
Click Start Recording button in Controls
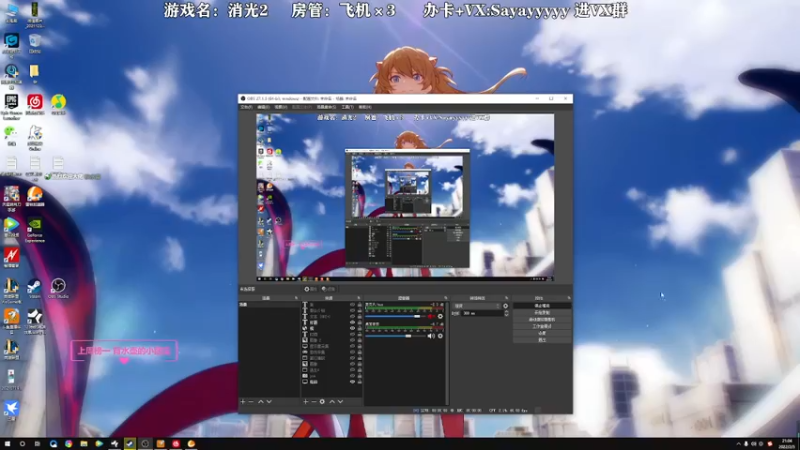pyautogui.click(x=542, y=312)
